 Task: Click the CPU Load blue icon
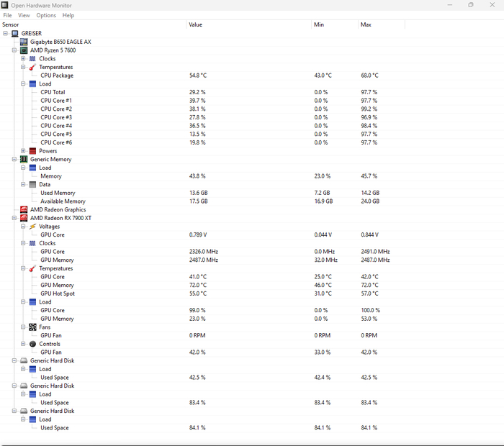click(x=32, y=84)
